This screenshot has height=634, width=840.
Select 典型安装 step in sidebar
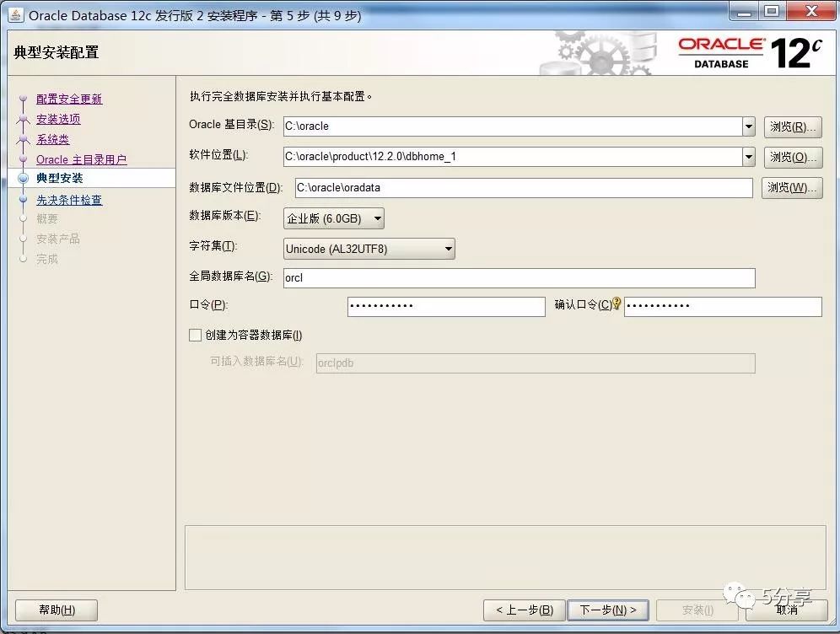(x=60, y=179)
